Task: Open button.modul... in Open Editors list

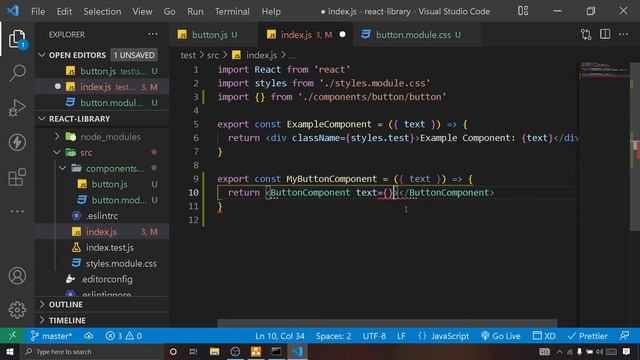Action: (x=102, y=103)
